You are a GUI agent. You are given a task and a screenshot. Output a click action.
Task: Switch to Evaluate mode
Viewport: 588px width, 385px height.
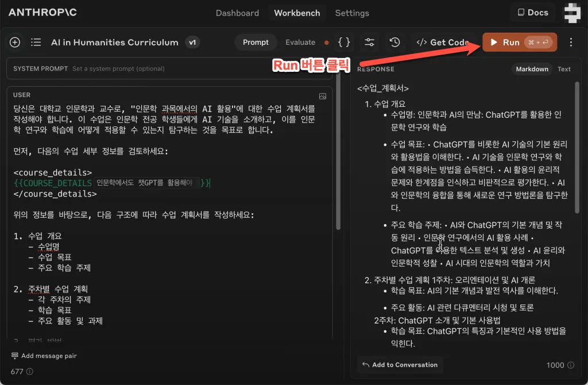300,42
